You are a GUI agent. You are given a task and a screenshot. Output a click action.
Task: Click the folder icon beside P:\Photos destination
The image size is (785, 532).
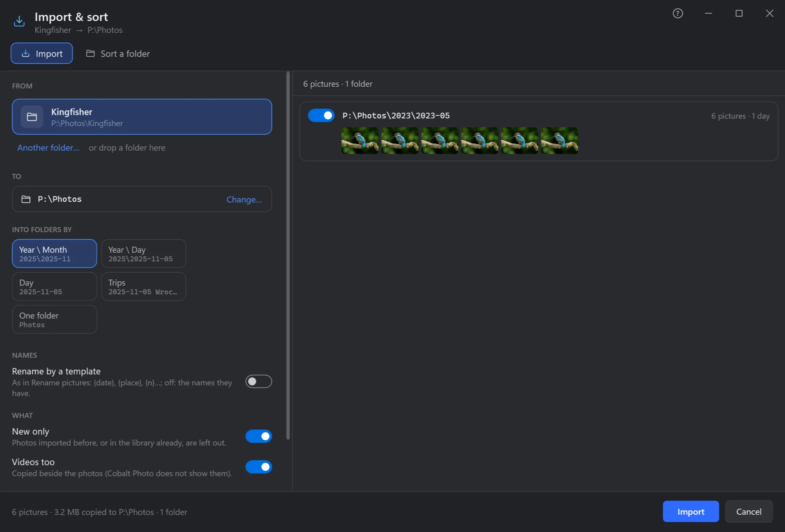(x=26, y=199)
